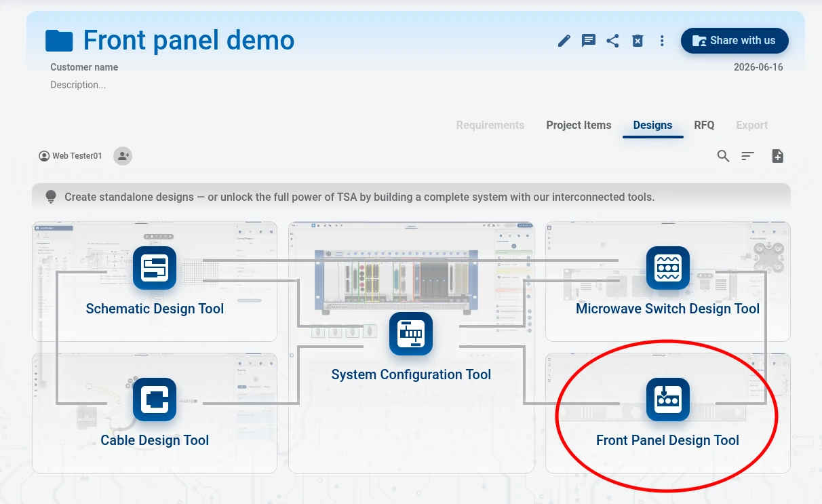Open the sort list icon
The width and height of the screenshot is (822, 504).
coord(747,156)
